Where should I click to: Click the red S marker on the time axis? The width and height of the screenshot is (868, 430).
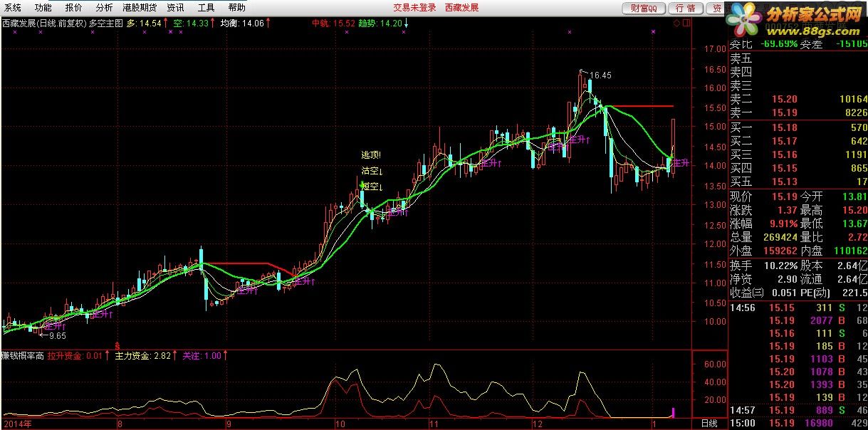[x=117, y=345]
